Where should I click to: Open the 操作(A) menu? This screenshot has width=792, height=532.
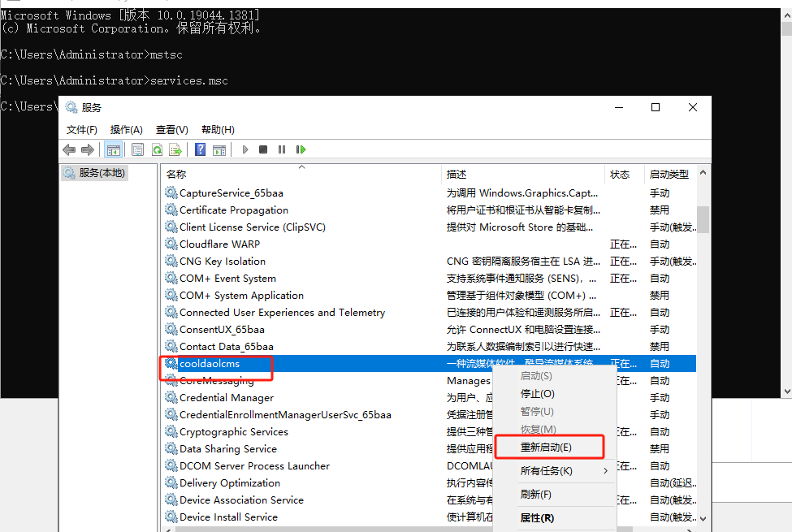[x=126, y=129]
